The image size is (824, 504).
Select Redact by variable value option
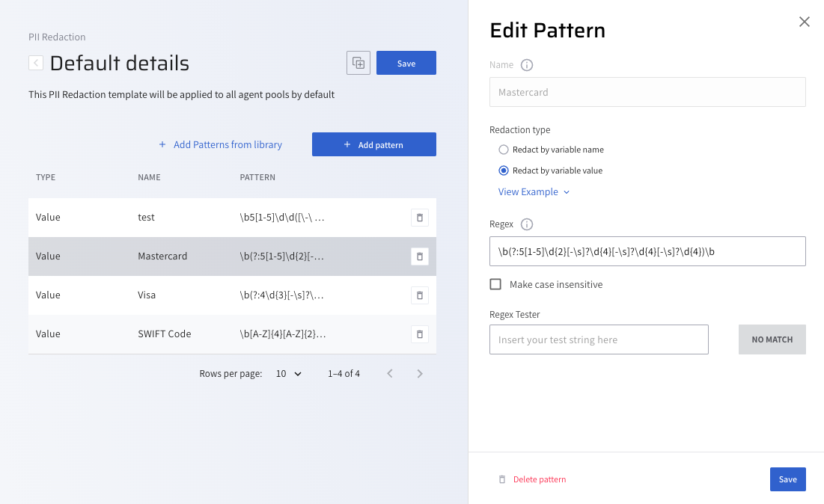point(504,170)
